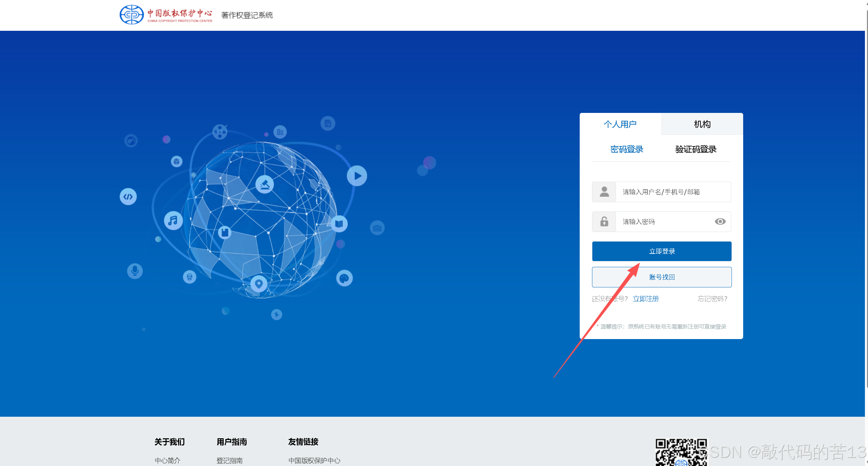868x466 pixels.
Task: Click the microphone icon below the globe
Action: 135,271
